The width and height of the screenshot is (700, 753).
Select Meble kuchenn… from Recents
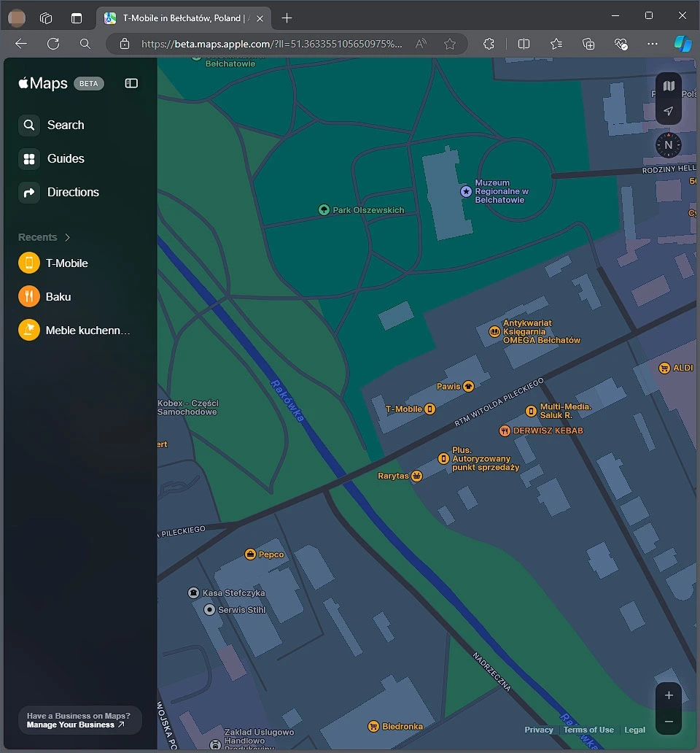(74, 331)
